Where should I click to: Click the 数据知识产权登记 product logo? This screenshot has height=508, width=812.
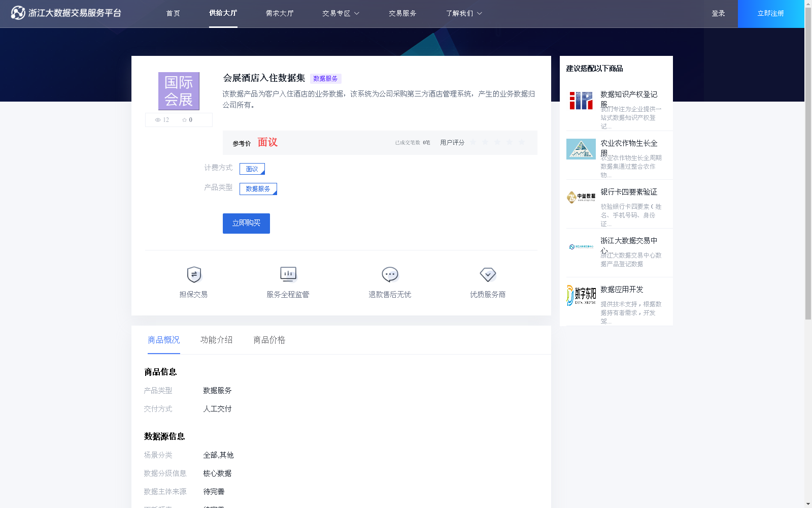pos(581,101)
